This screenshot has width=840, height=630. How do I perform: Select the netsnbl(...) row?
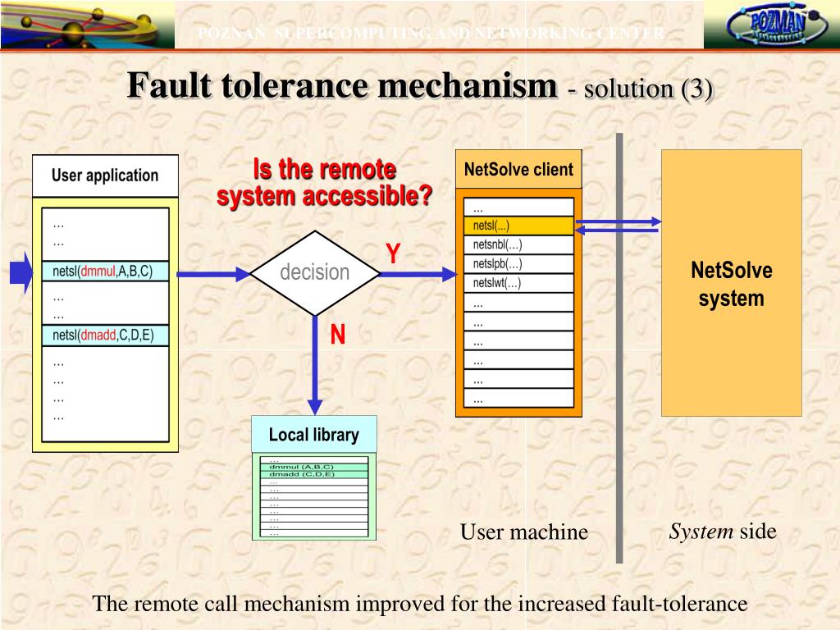(x=519, y=244)
